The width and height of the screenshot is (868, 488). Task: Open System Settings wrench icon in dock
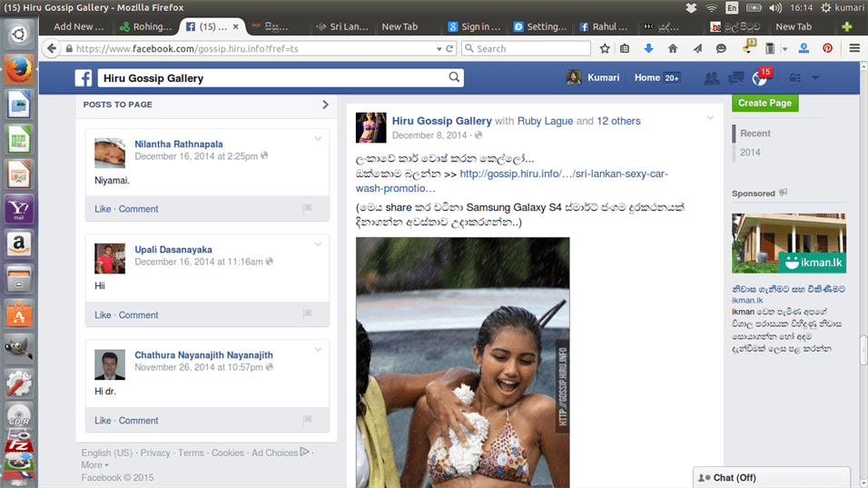tap(19, 383)
